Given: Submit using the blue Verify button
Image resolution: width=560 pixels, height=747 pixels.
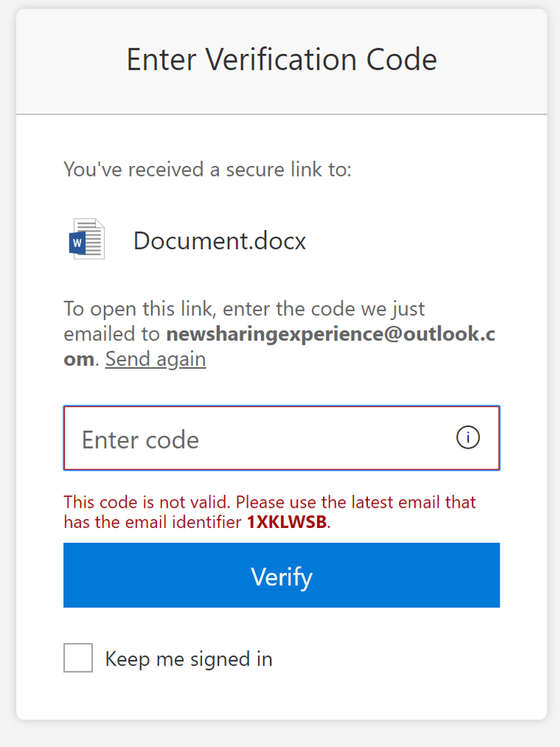Looking at the screenshot, I should (281, 575).
